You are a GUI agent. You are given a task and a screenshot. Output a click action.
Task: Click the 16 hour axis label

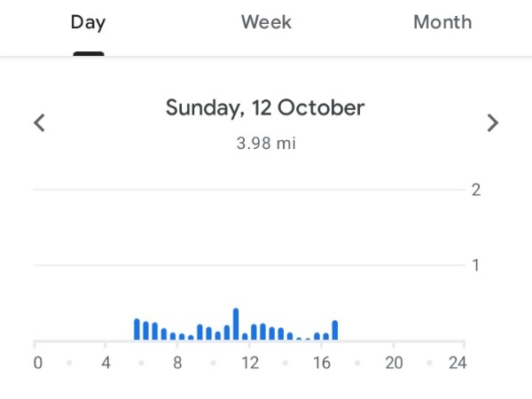(x=322, y=363)
